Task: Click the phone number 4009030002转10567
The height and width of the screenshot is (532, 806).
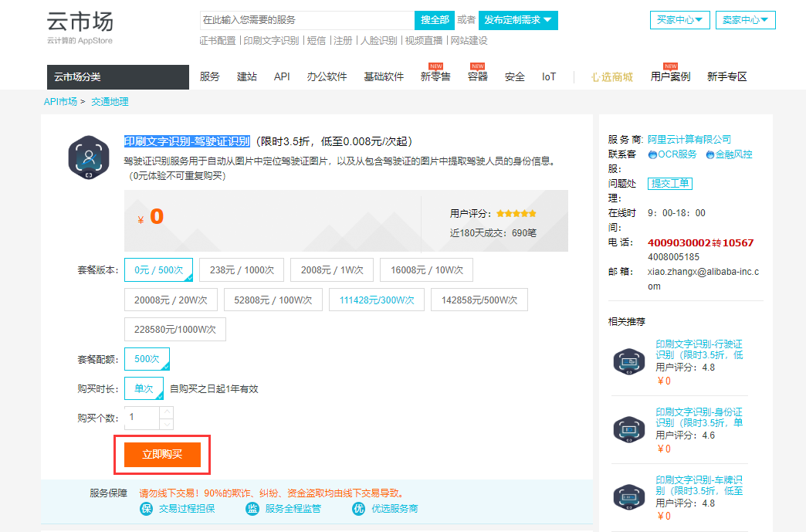Action: (x=701, y=242)
